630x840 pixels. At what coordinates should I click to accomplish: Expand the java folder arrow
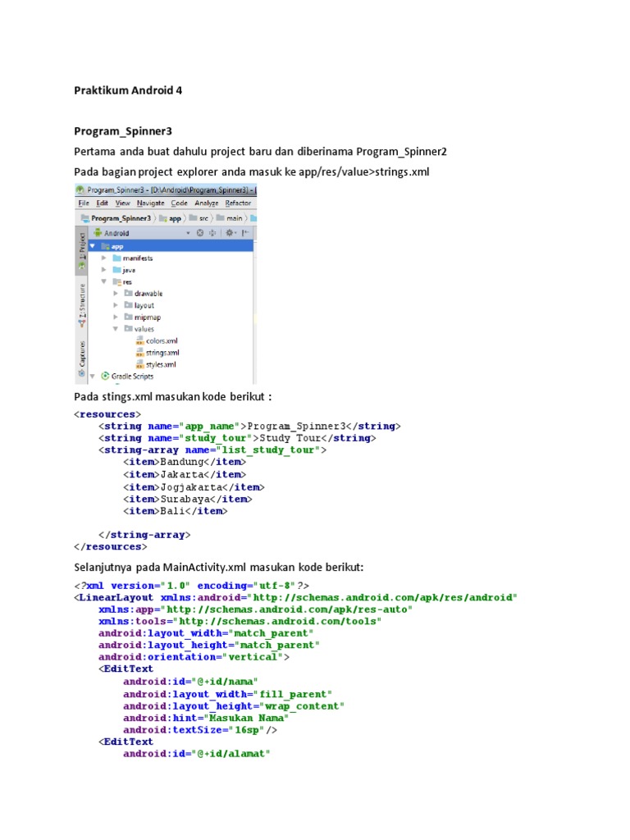click(104, 269)
